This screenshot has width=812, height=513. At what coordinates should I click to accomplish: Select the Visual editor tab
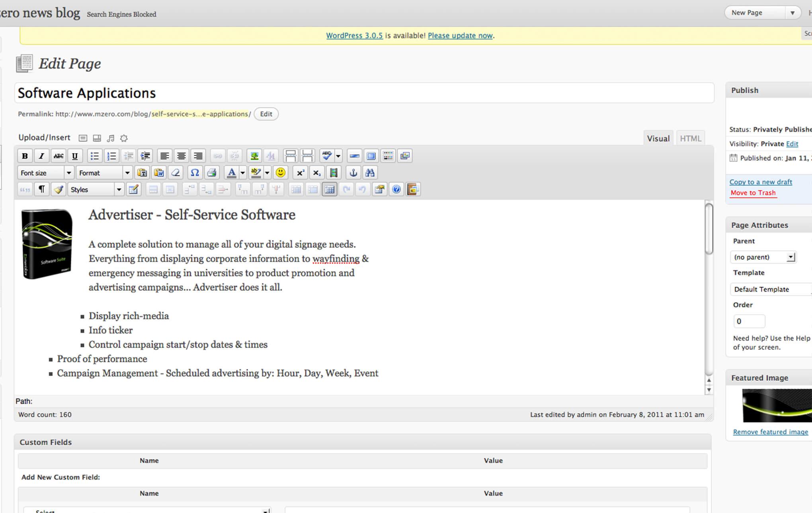(x=658, y=138)
